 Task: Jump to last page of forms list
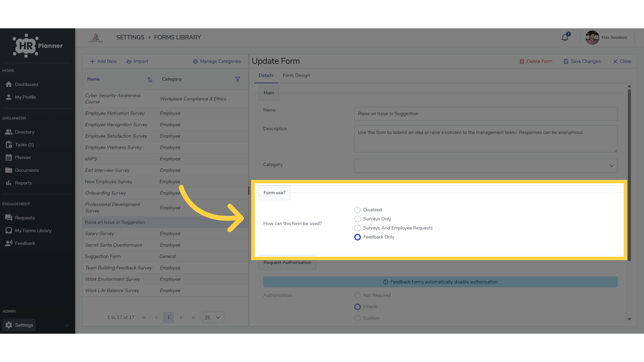pyautogui.click(x=194, y=317)
